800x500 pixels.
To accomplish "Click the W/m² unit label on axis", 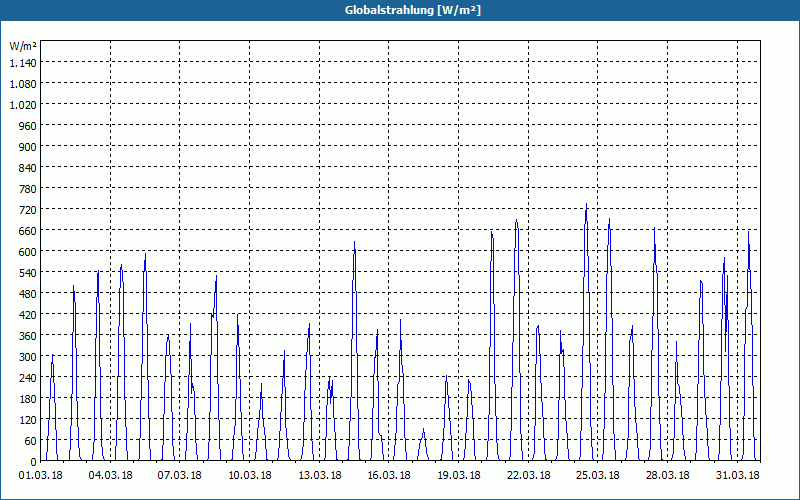I will tap(23, 46).
